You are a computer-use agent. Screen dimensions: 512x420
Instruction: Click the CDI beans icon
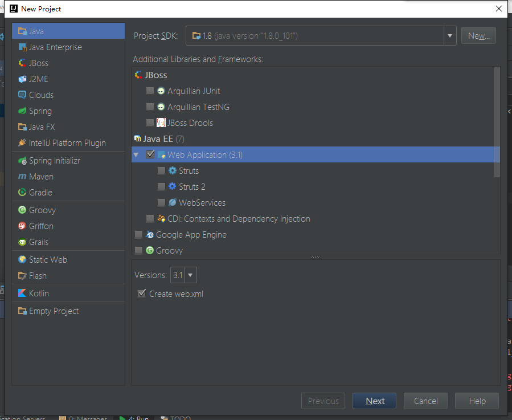tap(161, 218)
